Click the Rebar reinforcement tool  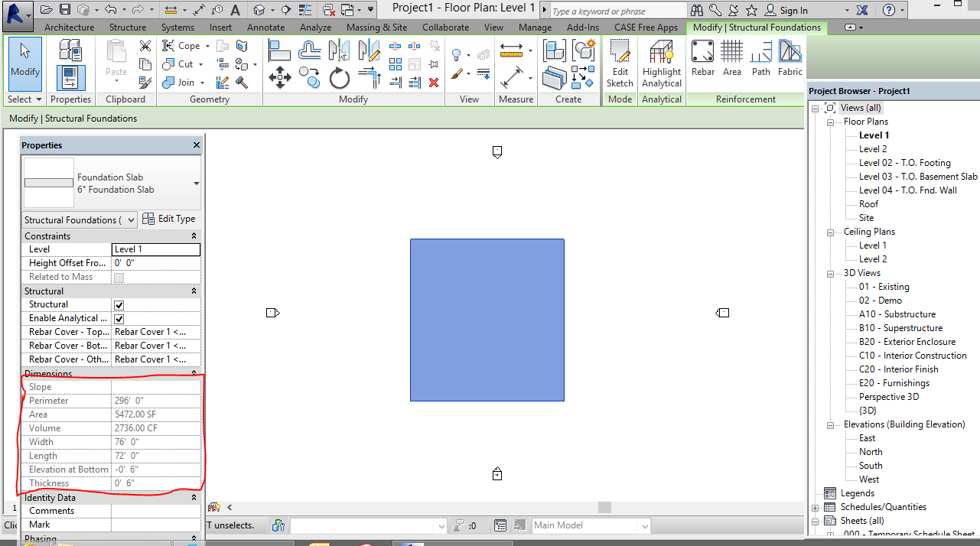click(x=703, y=58)
